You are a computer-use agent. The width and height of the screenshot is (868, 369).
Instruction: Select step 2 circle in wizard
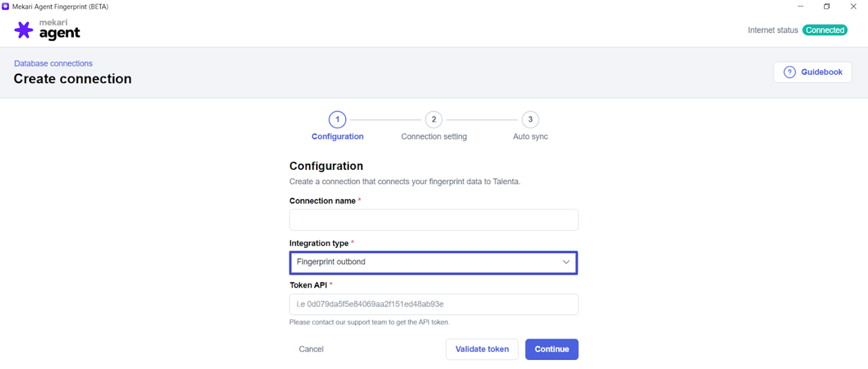pos(434,119)
